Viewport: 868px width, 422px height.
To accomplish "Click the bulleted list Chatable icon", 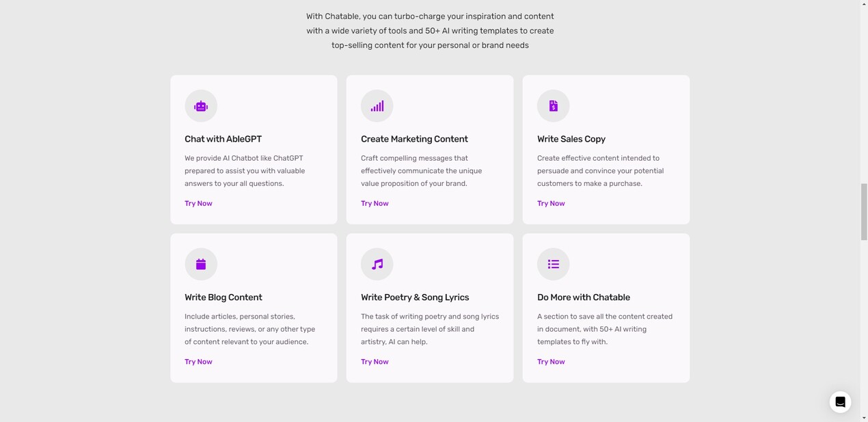I will [x=554, y=264].
